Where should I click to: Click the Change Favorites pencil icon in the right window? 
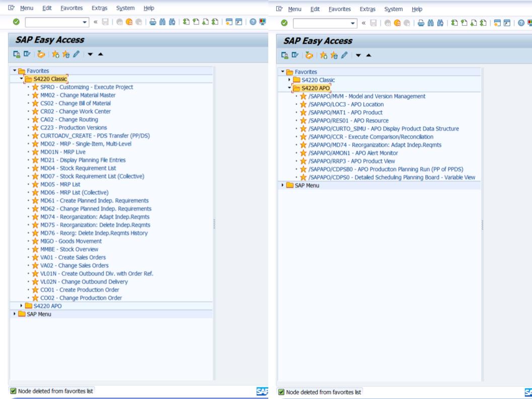pyautogui.click(x=344, y=55)
